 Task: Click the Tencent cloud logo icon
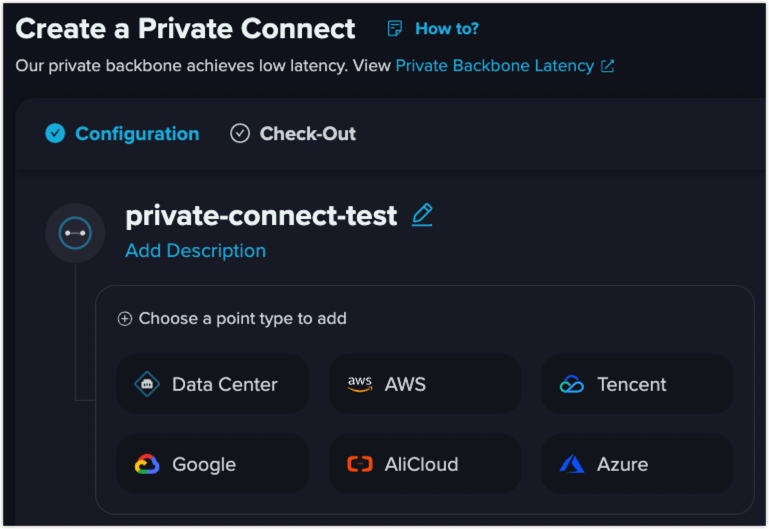coord(572,384)
